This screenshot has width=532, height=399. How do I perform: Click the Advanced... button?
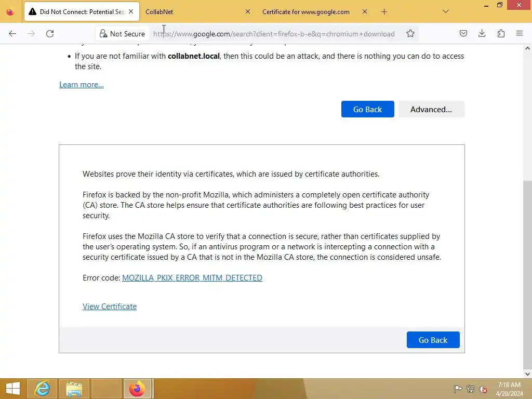(431, 109)
